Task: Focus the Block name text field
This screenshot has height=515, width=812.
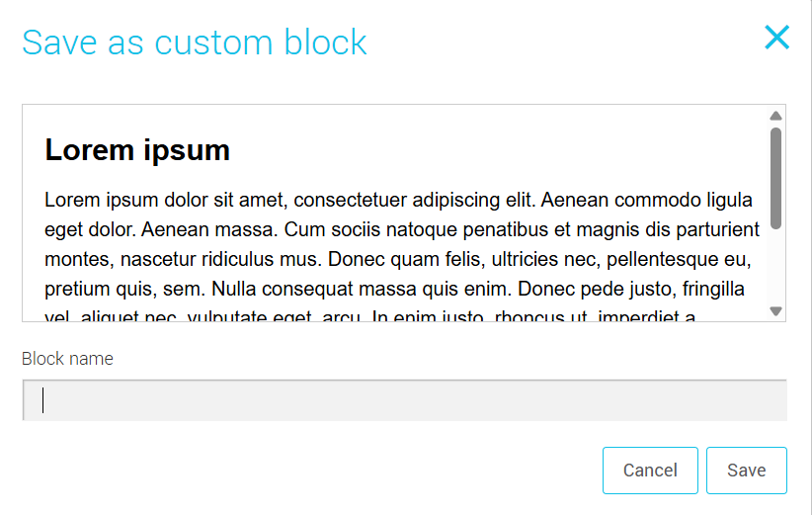Action: pos(404,400)
